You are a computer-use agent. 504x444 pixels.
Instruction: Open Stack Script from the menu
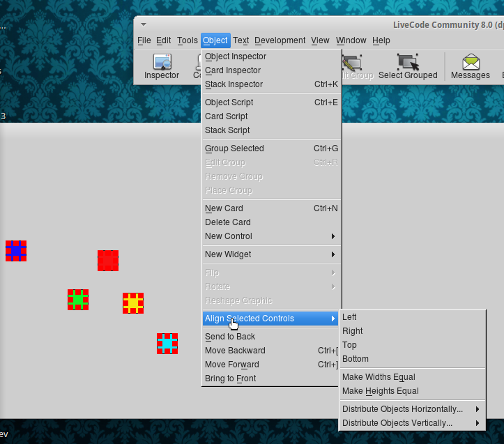click(x=272, y=130)
